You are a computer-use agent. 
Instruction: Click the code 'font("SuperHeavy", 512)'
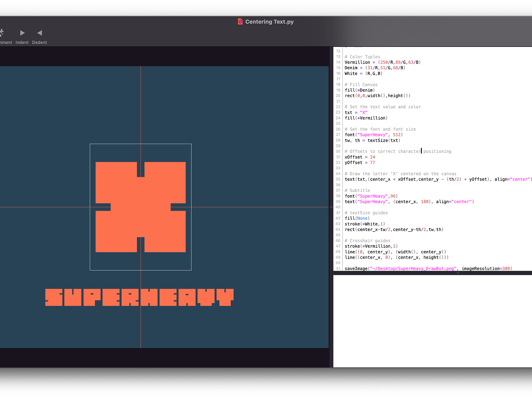click(x=374, y=135)
